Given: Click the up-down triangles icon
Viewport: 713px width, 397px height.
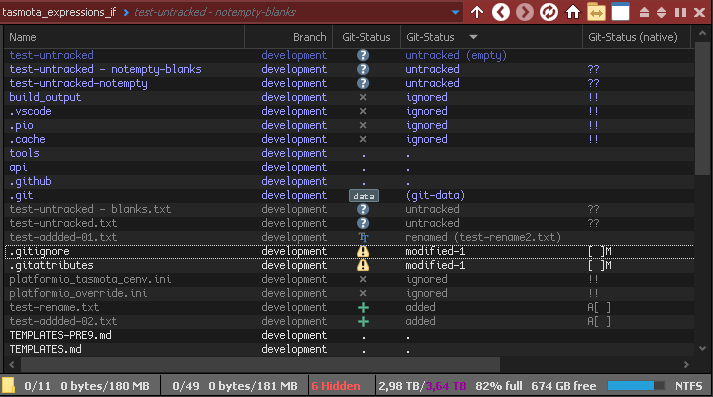Looking at the screenshot, I should [x=662, y=13].
